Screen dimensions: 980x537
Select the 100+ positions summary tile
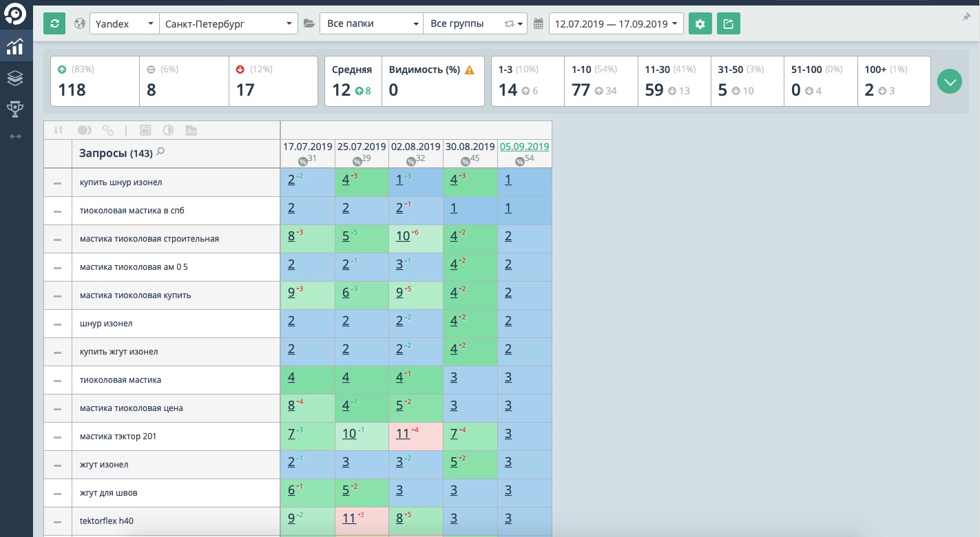coord(894,81)
